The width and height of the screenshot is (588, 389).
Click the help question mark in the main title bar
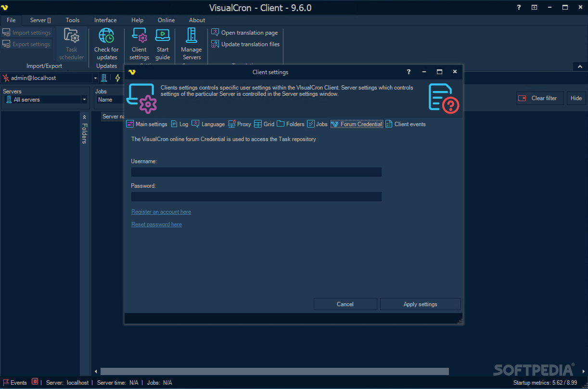pyautogui.click(x=519, y=7)
